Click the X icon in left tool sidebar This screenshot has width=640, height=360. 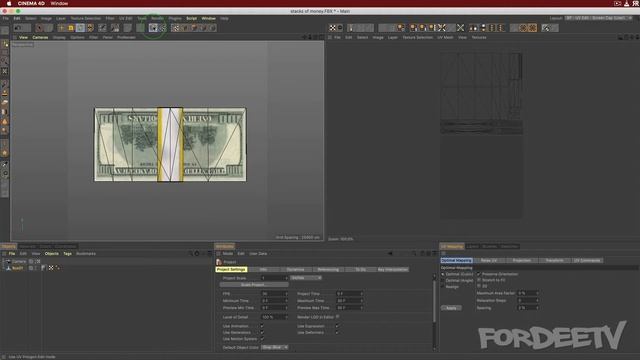(5, 71)
